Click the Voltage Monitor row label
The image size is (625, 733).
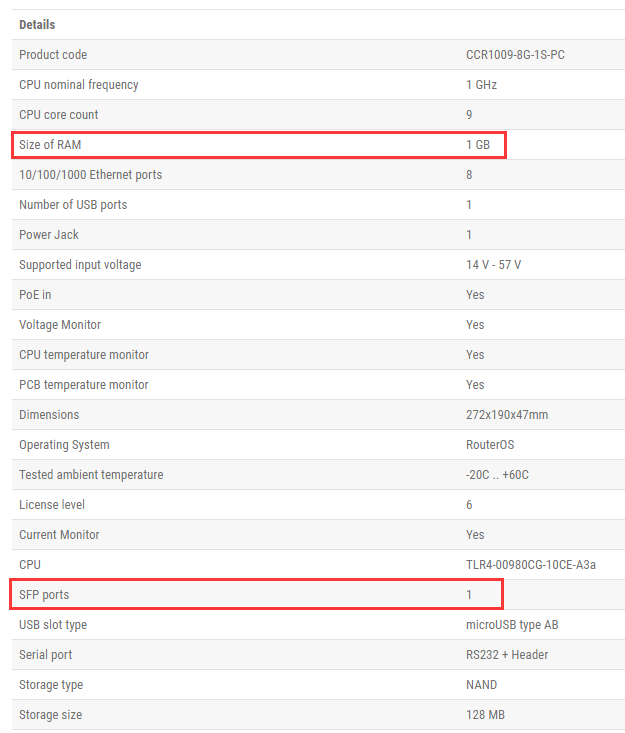point(60,324)
